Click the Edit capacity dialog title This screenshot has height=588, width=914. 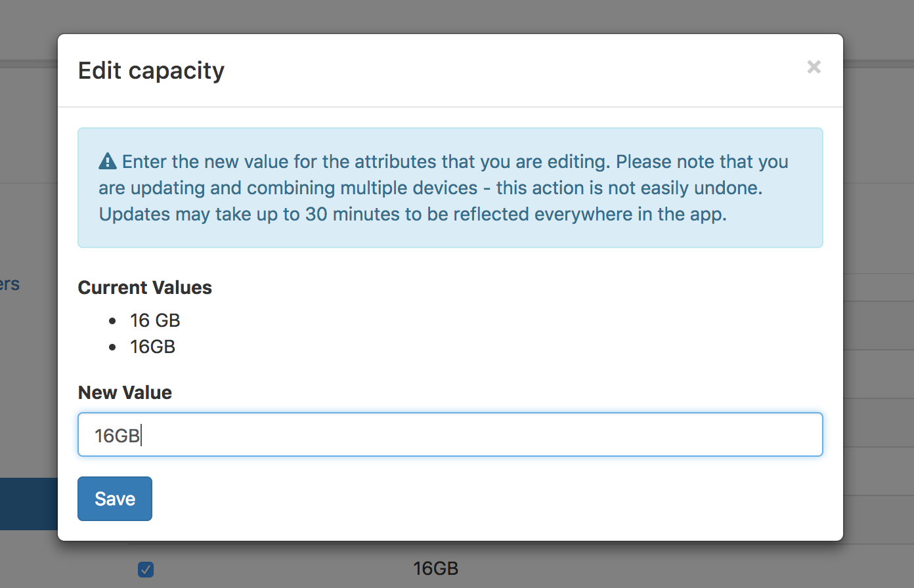tap(152, 70)
